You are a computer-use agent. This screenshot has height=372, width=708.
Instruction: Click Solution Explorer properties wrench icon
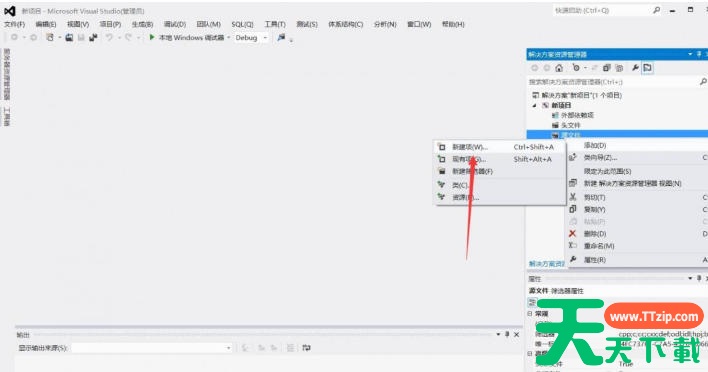pyautogui.click(x=635, y=68)
